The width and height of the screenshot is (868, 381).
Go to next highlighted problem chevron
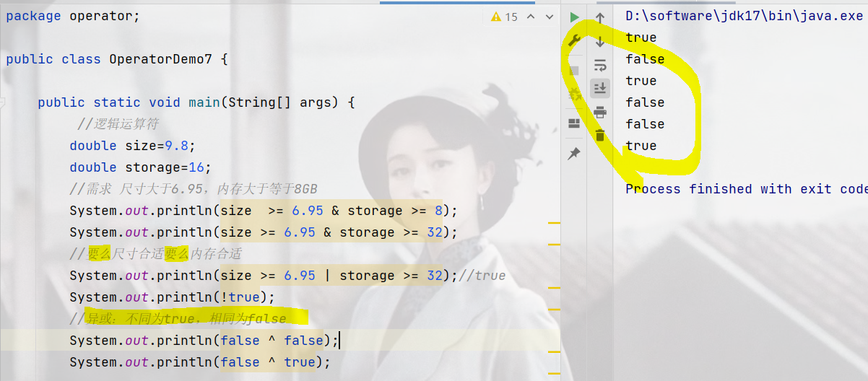[x=548, y=17]
